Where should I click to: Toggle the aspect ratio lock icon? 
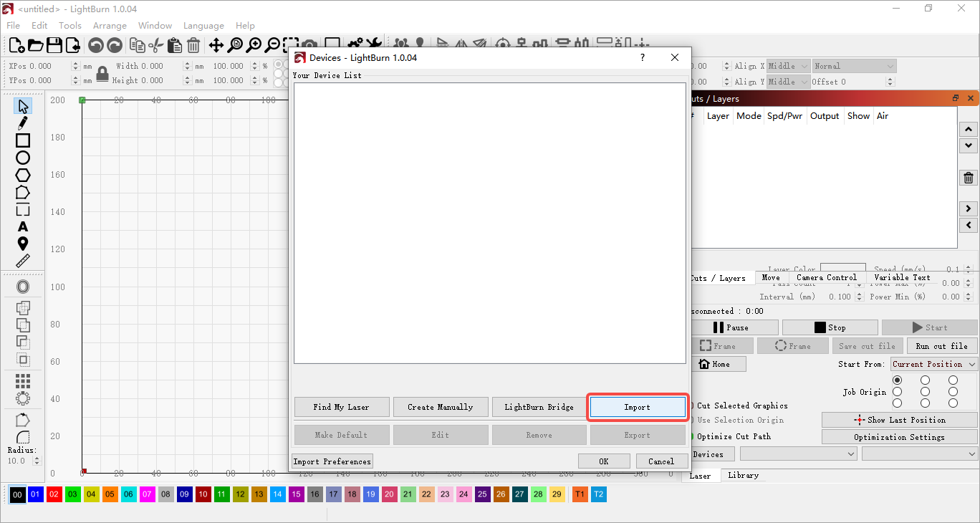point(102,74)
